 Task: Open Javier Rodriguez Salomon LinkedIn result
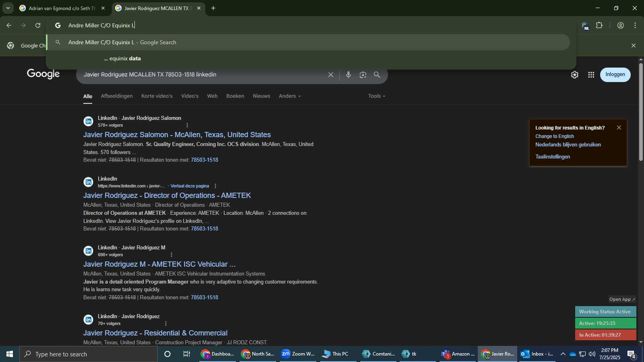pos(177,135)
